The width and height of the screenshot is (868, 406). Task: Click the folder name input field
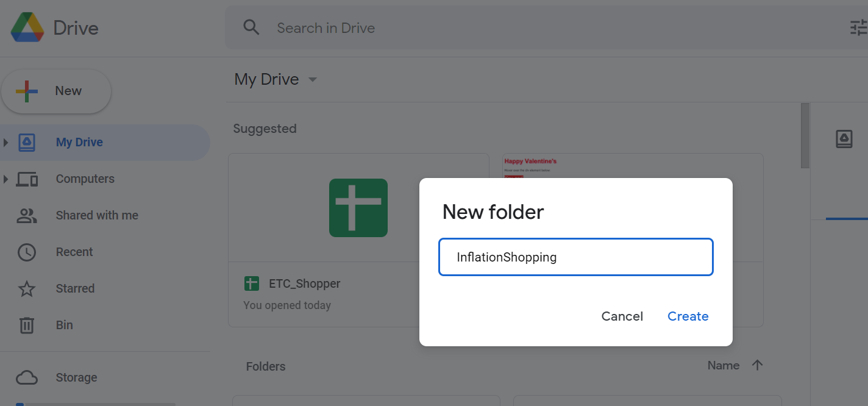point(576,257)
